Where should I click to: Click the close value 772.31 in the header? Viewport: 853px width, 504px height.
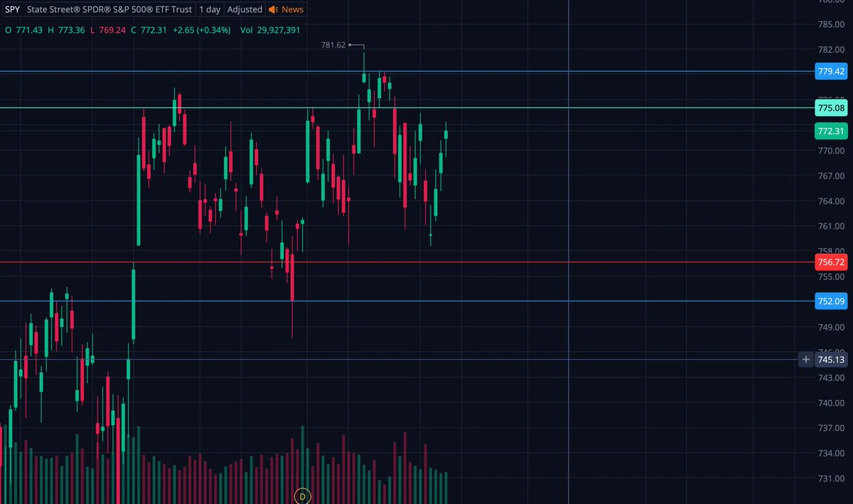pos(154,30)
